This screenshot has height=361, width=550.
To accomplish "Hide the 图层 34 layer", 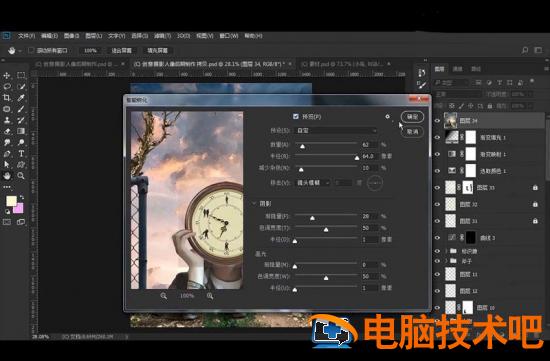I will [437, 121].
